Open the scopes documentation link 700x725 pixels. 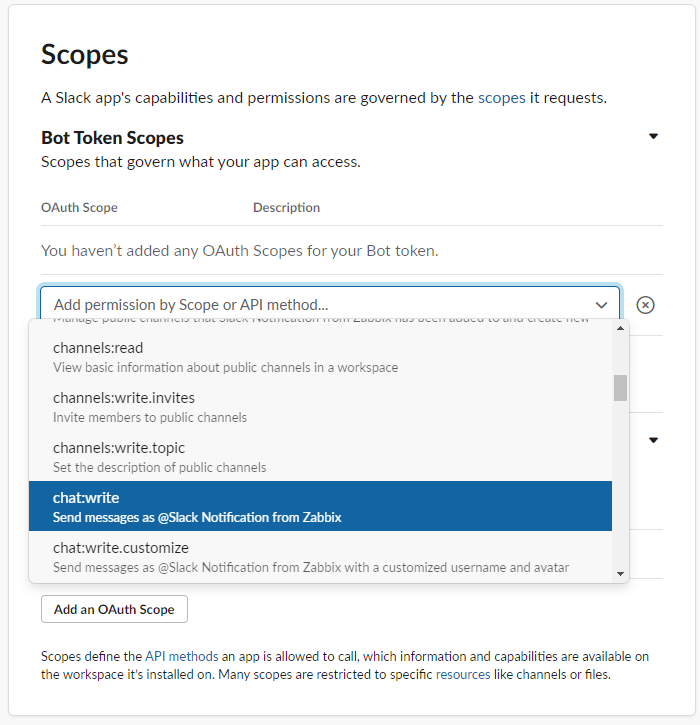click(501, 98)
